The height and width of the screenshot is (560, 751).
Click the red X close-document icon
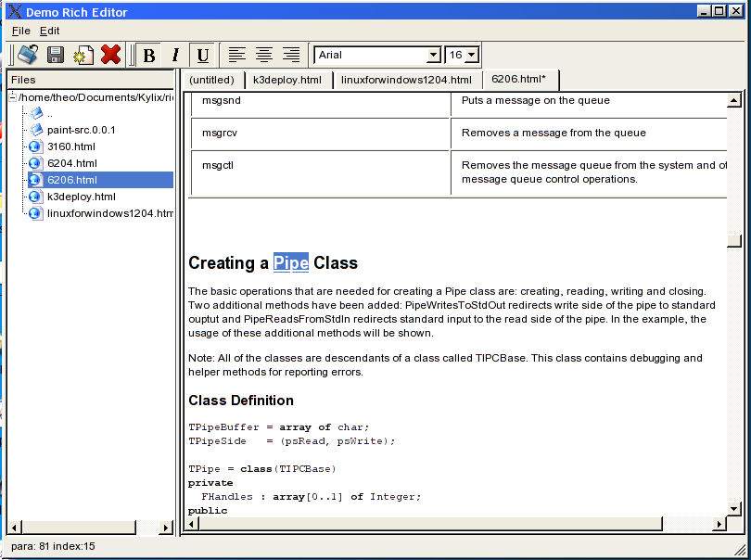pyautogui.click(x=111, y=55)
